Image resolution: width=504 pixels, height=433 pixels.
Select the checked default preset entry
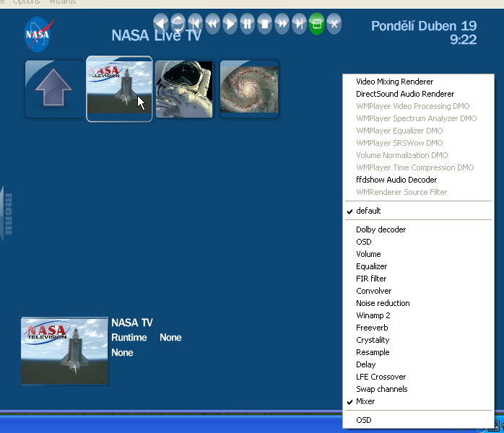tap(368, 211)
